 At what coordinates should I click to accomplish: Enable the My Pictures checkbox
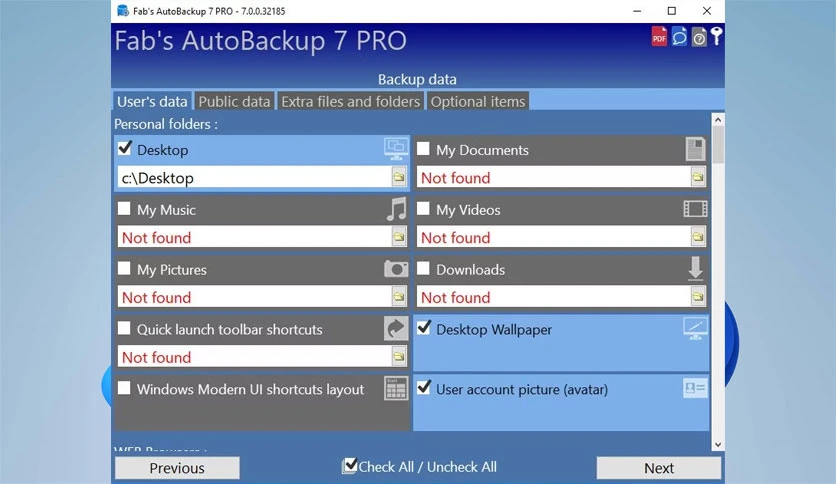[x=124, y=268]
